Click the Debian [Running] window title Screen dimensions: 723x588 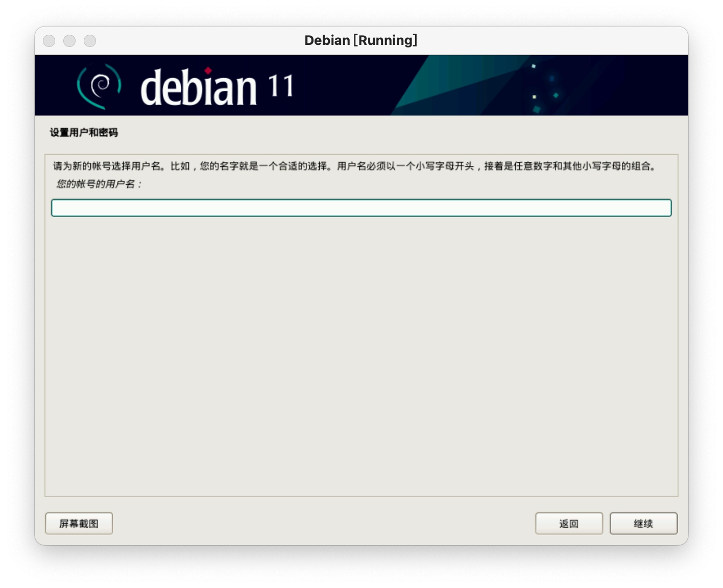[x=361, y=40]
